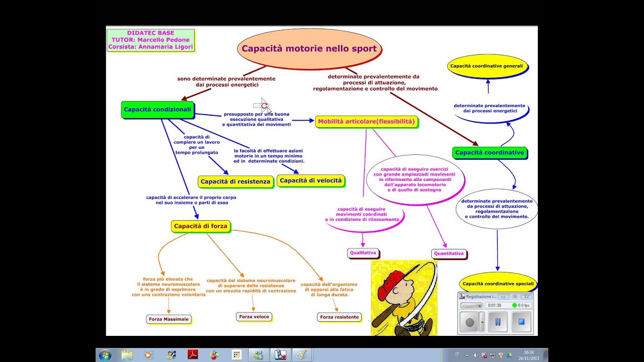Click the Show desktop strip on the taskbar
This screenshot has width=644, height=362.
pyautogui.click(x=545, y=355)
